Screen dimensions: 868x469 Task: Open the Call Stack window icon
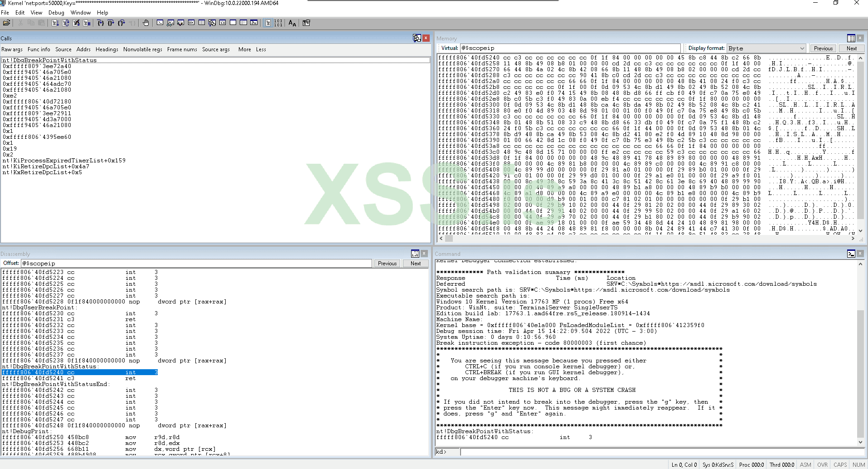click(212, 23)
